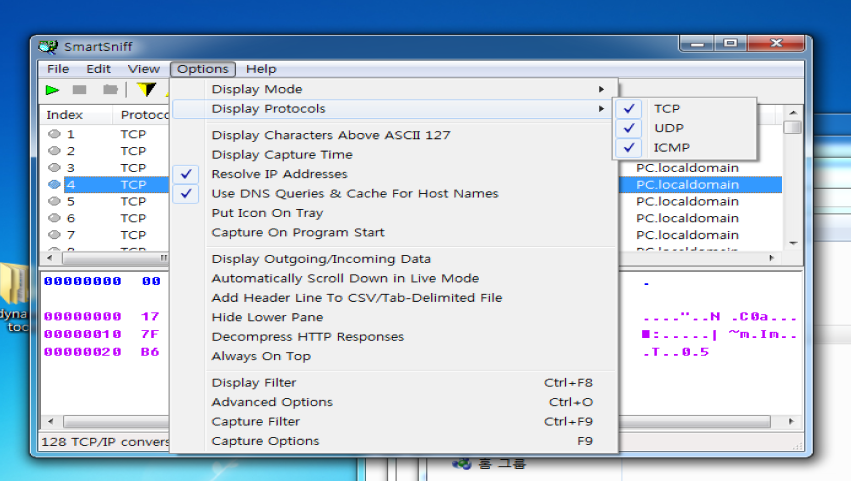This screenshot has width=851, height=481.
Task: Select highlighted PC.localdomain row 4 cell
Action: [x=687, y=185]
